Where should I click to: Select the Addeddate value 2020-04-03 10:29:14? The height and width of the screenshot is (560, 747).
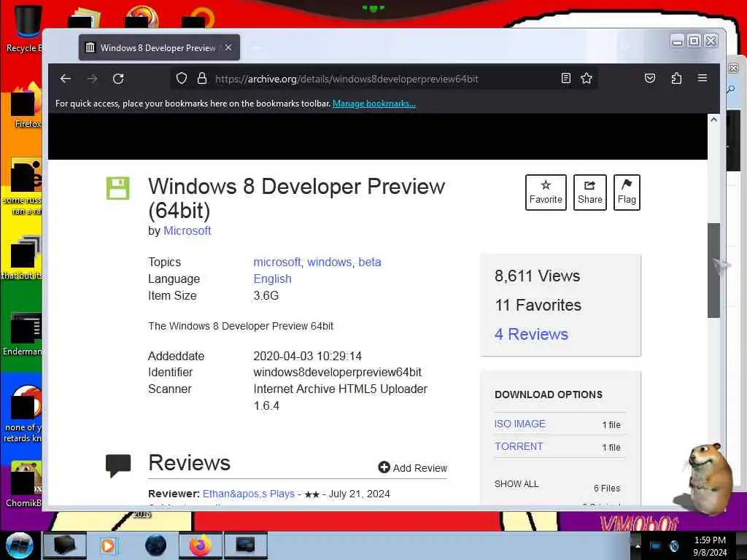point(308,356)
